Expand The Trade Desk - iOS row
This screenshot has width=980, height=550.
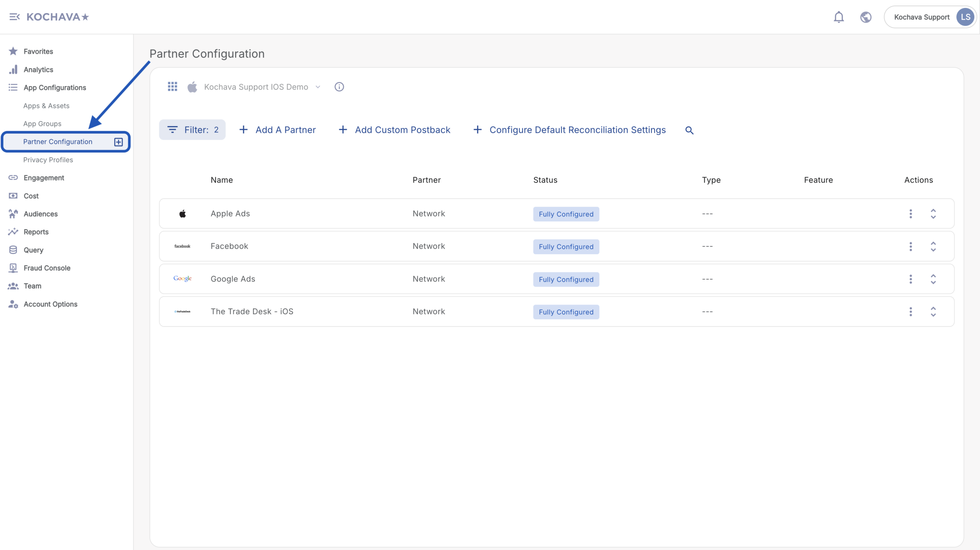(933, 312)
